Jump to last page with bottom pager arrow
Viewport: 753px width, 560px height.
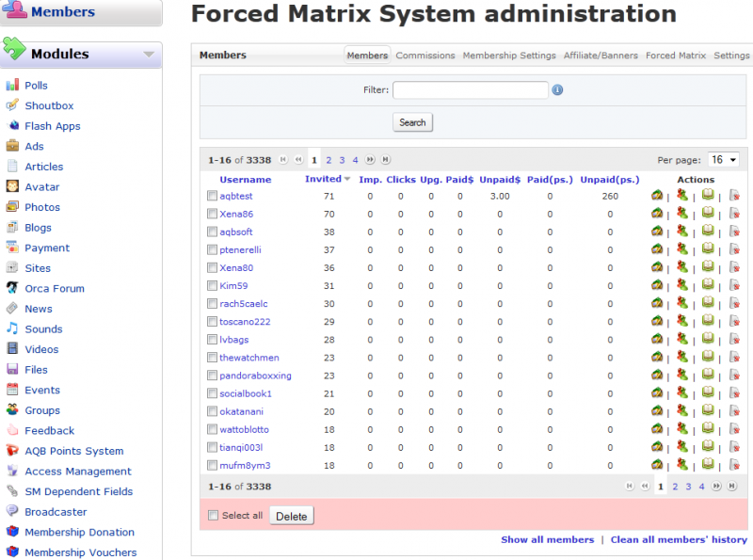730,487
